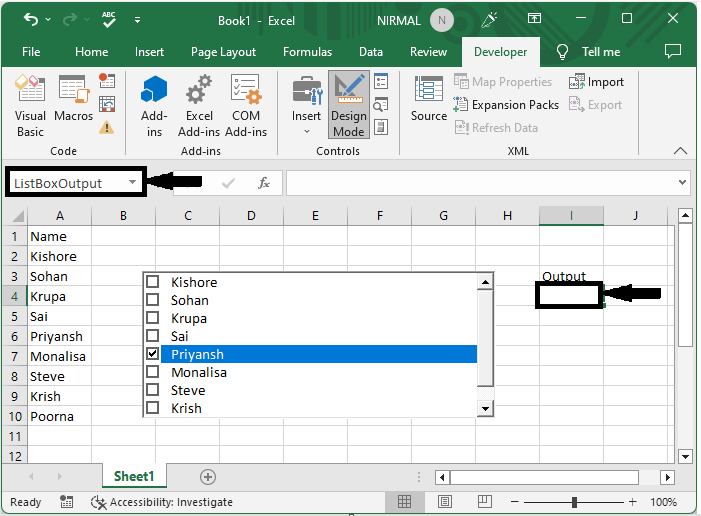The width and height of the screenshot is (701, 516).
Task: Open the Insert controls dropdown
Action: [306, 103]
